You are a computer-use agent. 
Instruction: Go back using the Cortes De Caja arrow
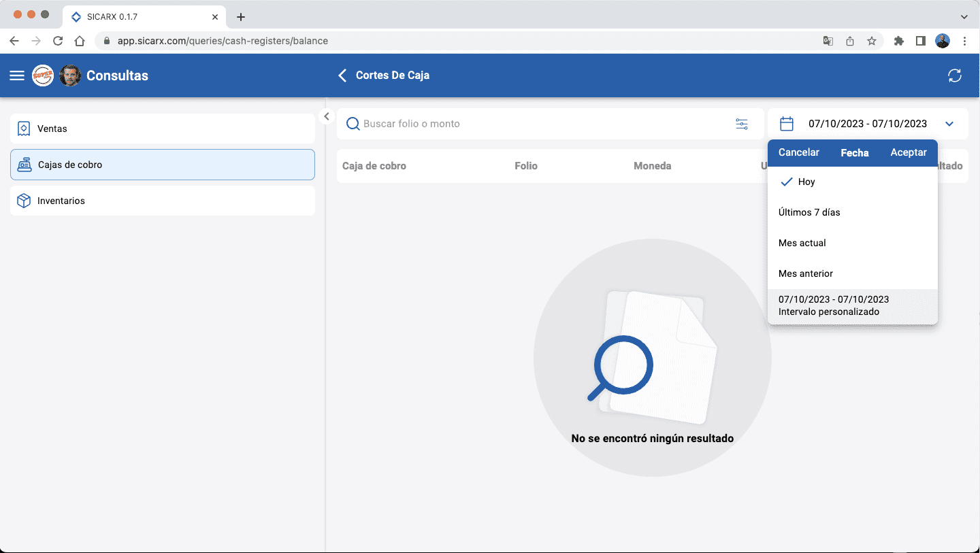click(x=342, y=76)
